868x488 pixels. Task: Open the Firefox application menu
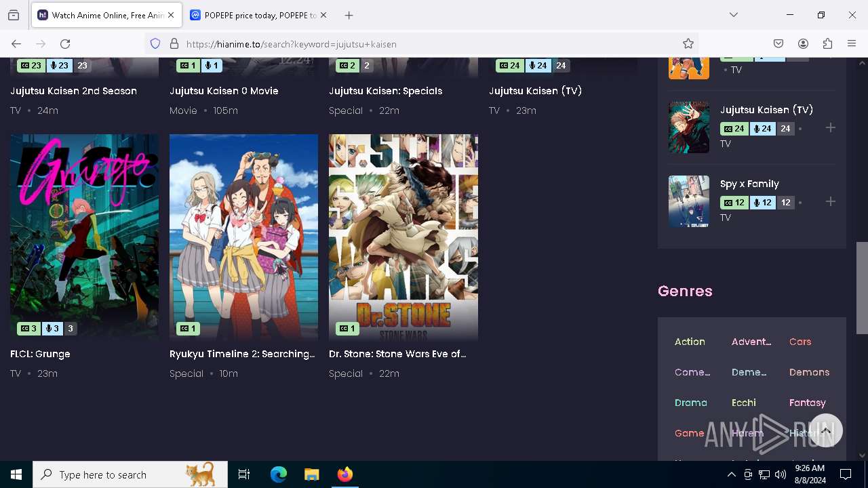pos(852,44)
